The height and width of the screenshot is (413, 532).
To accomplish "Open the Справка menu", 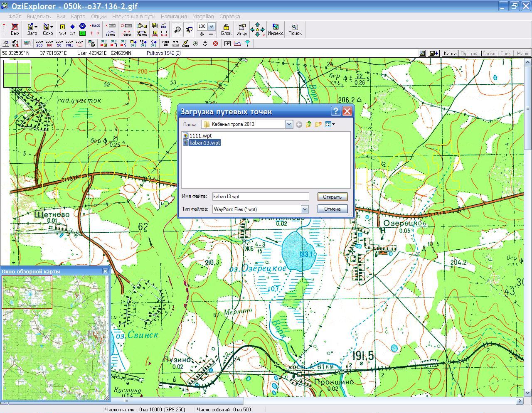I will click(x=229, y=17).
